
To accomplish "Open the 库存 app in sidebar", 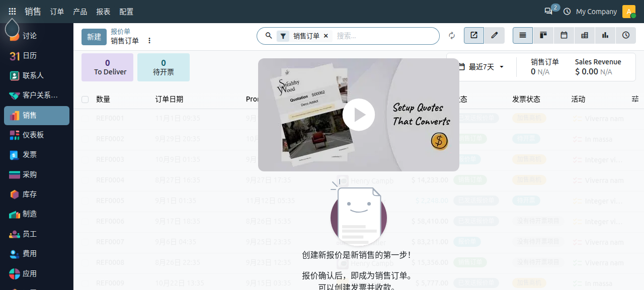I will tap(37, 194).
